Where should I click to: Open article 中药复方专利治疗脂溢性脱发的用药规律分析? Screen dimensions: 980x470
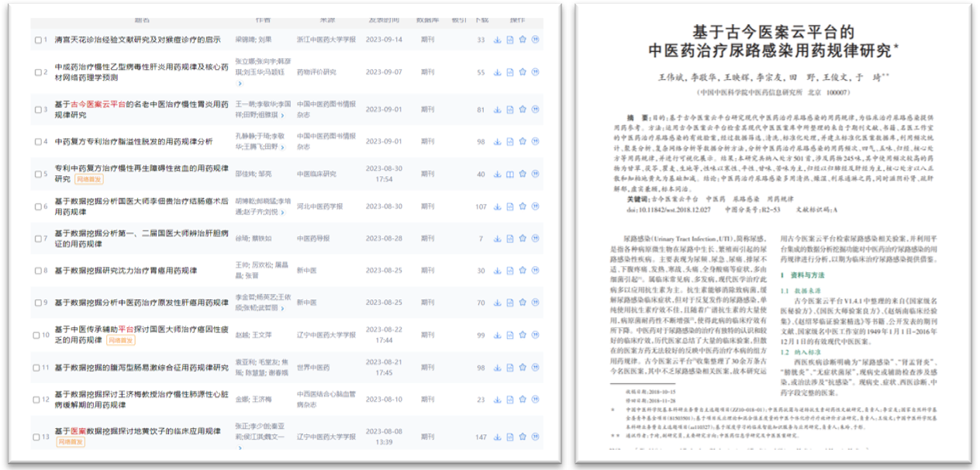tap(133, 141)
